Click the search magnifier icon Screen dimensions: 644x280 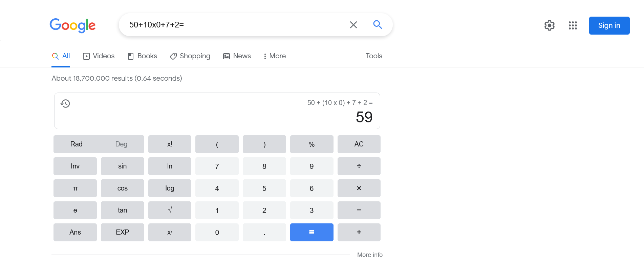pyautogui.click(x=378, y=24)
